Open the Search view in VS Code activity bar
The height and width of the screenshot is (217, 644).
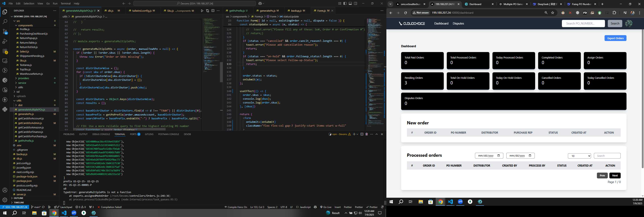pos(5,22)
